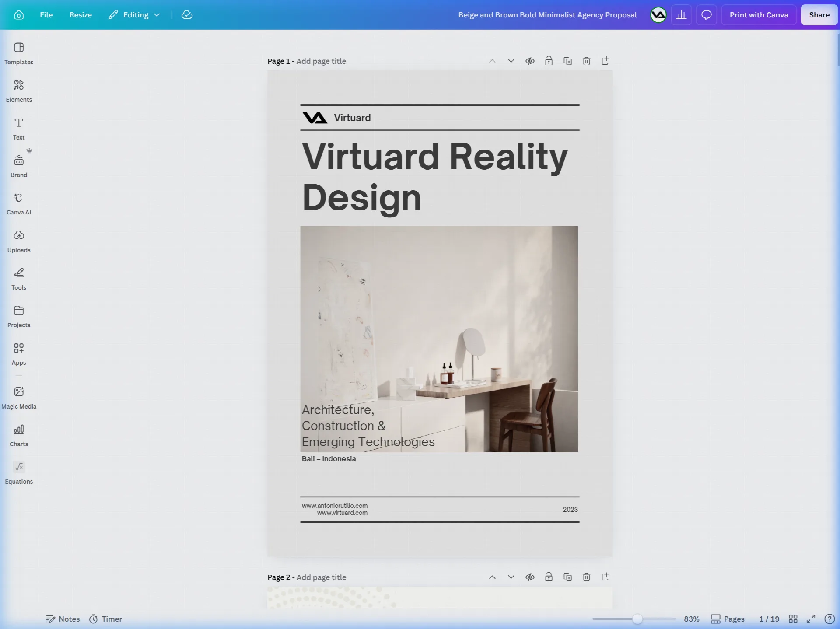This screenshot has width=840, height=629.
Task: Hide Page 1 using eye icon
Action: coord(530,61)
